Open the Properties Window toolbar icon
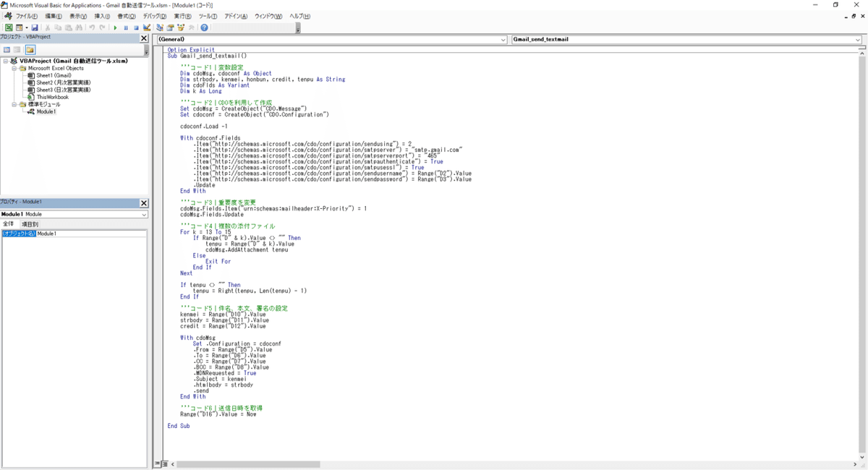This screenshot has width=868, height=470. (x=171, y=27)
